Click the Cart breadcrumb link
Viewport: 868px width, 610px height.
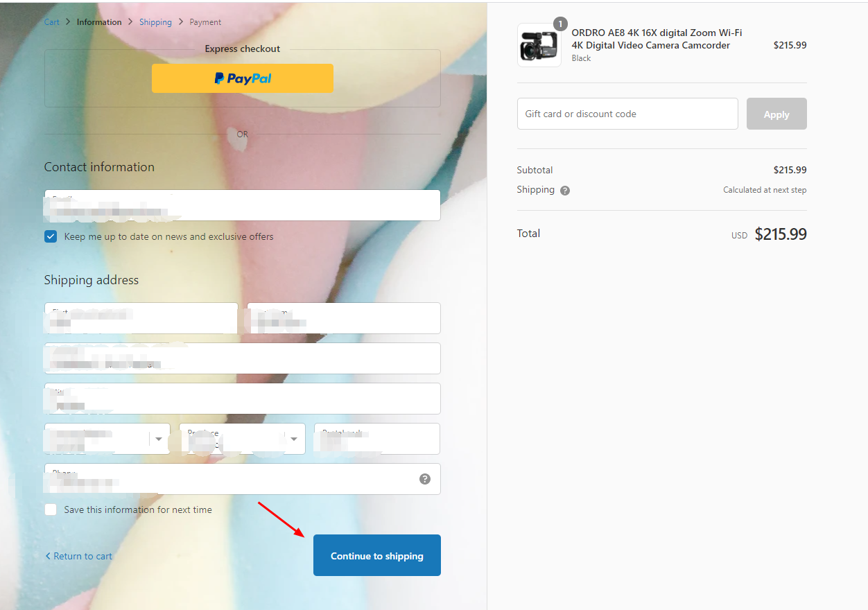click(52, 22)
